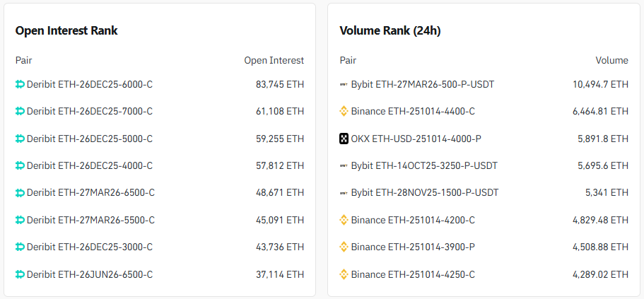This screenshot has width=644, height=299.
Task: Open Binance ETH-251014-4250-C pair
Action: pyautogui.click(x=413, y=274)
